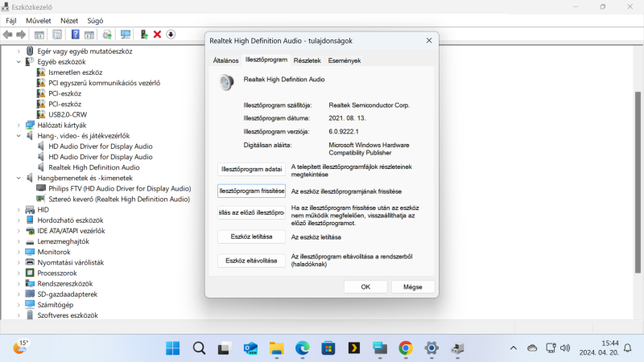Select the SD-gazdaadapterek tree row
This screenshot has height=362, width=644.
(x=68, y=294)
